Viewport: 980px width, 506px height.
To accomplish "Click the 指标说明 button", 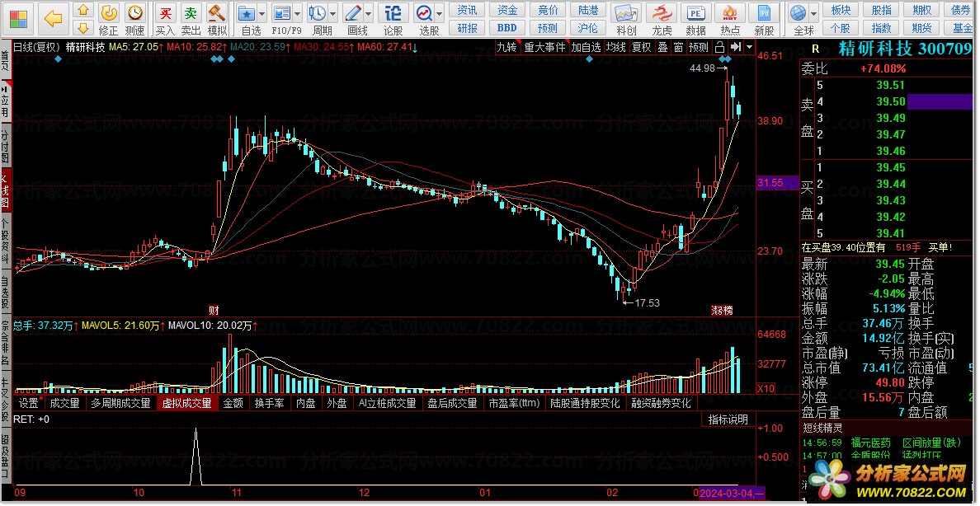I will pyautogui.click(x=728, y=419).
